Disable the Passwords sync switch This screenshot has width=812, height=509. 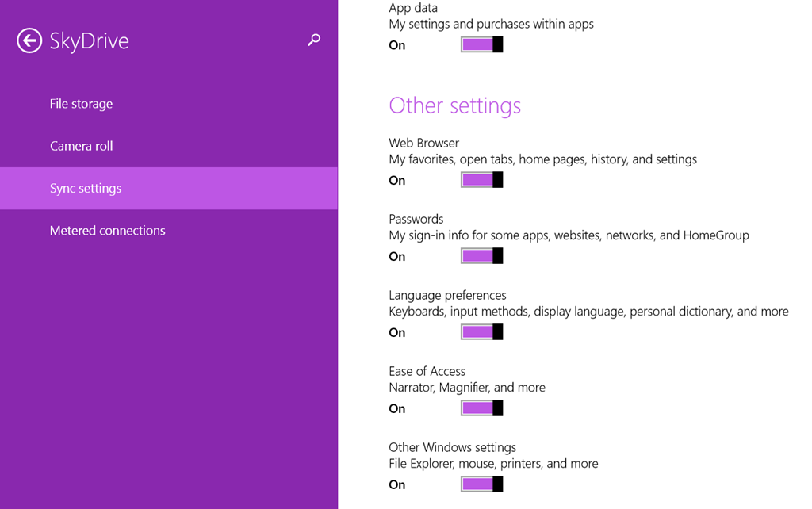[481, 256]
